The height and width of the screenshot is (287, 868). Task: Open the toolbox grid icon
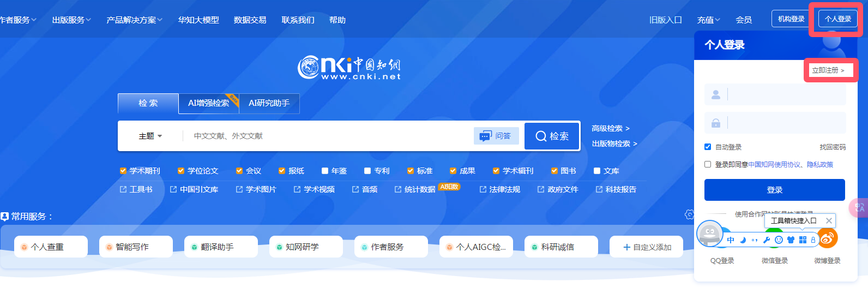(803, 240)
